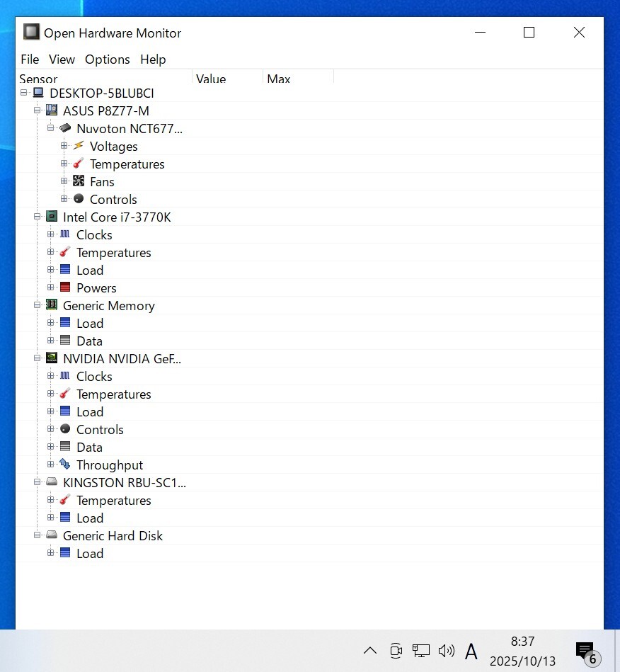Image resolution: width=620 pixels, height=672 pixels.
Task: Click the Generic Memory RAM icon
Action: click(52, 305)
